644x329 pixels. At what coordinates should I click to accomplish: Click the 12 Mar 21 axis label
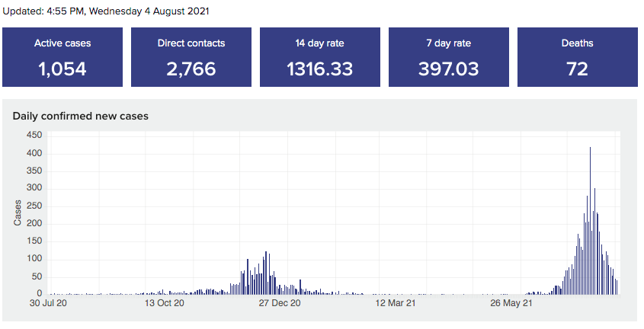(x=395, y=303)
